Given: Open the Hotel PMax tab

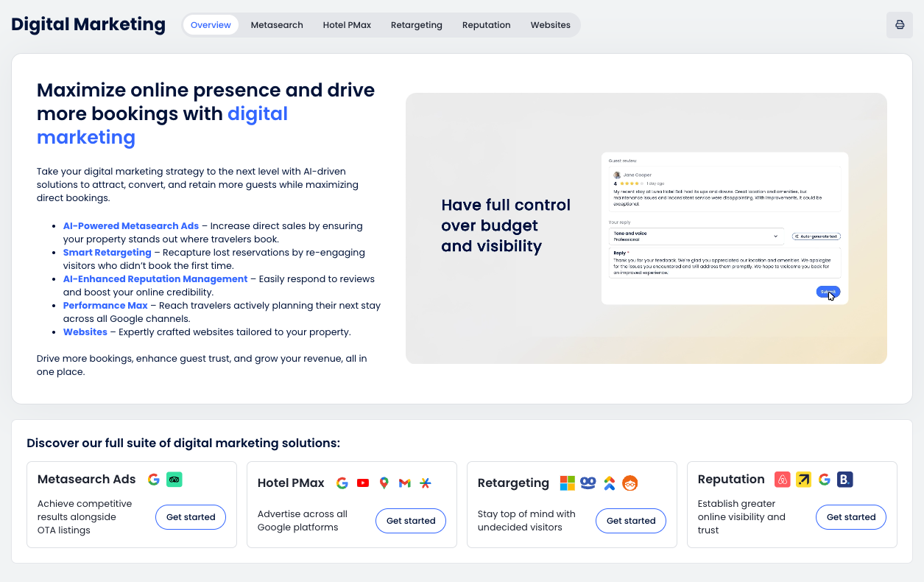Looking at the screenshot, I should (347, 25).
